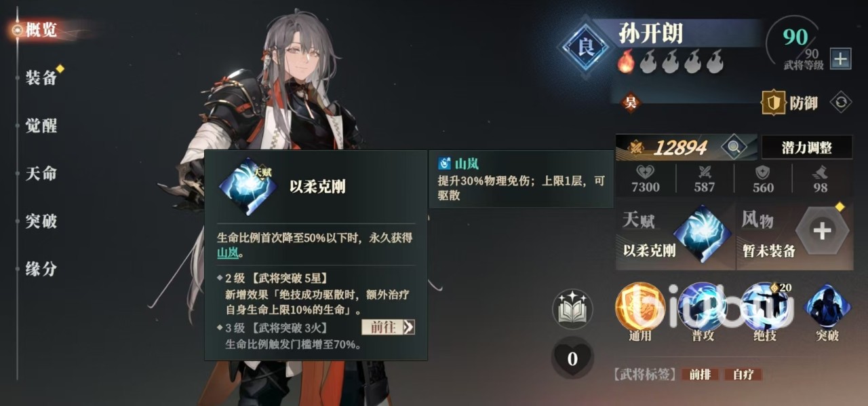Equip an item in the 风物 plus slot
Viewport: 868px width, 406px height.
(822, 231)
